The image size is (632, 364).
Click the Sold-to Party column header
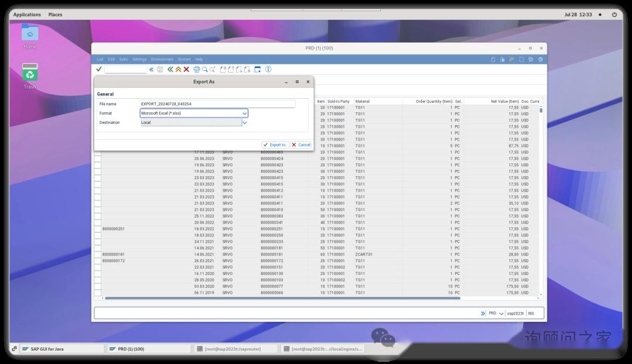(x=339, y=102)
